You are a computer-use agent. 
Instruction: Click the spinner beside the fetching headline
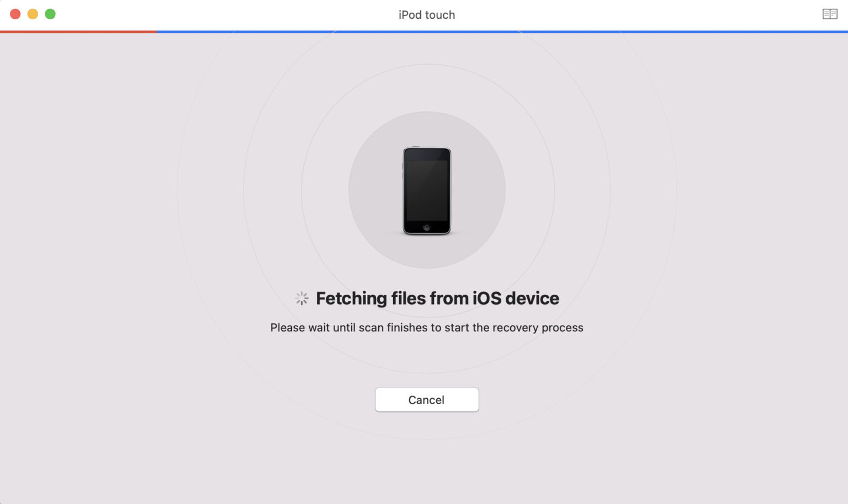click(x=301, y=298)
